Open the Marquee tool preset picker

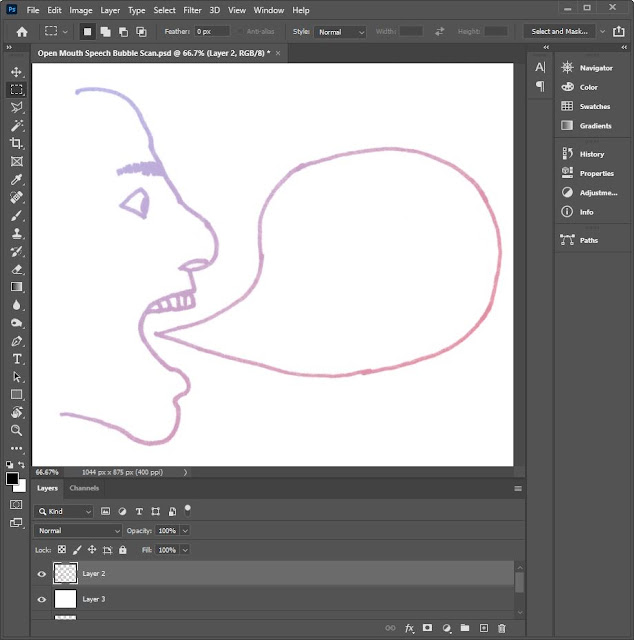55,31
